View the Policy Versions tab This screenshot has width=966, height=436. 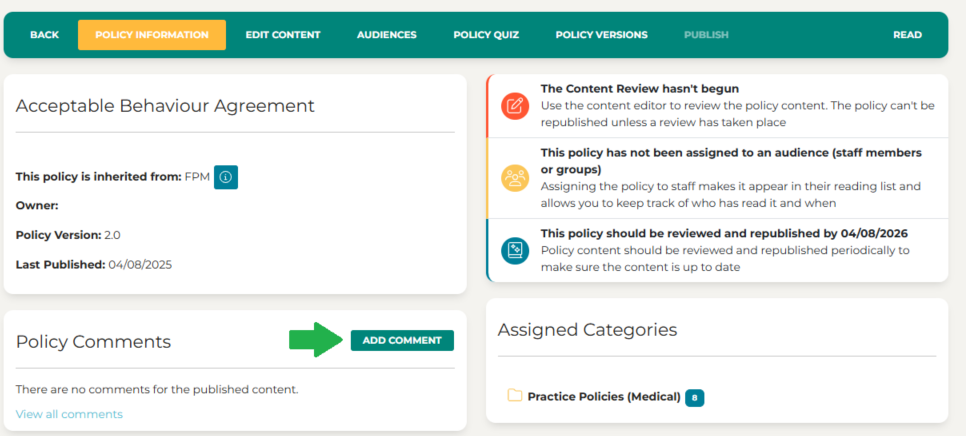[x=601, y=35]
